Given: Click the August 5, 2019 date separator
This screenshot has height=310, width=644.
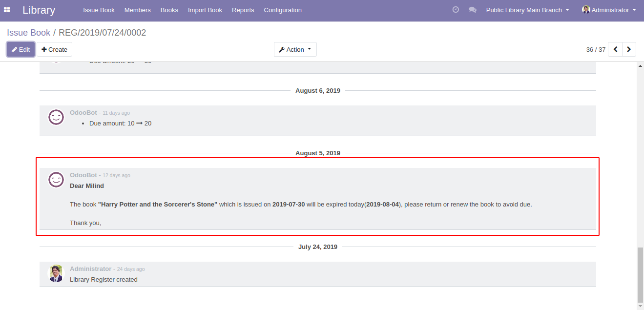Looking at the screenshot, I should coord(318,153).
